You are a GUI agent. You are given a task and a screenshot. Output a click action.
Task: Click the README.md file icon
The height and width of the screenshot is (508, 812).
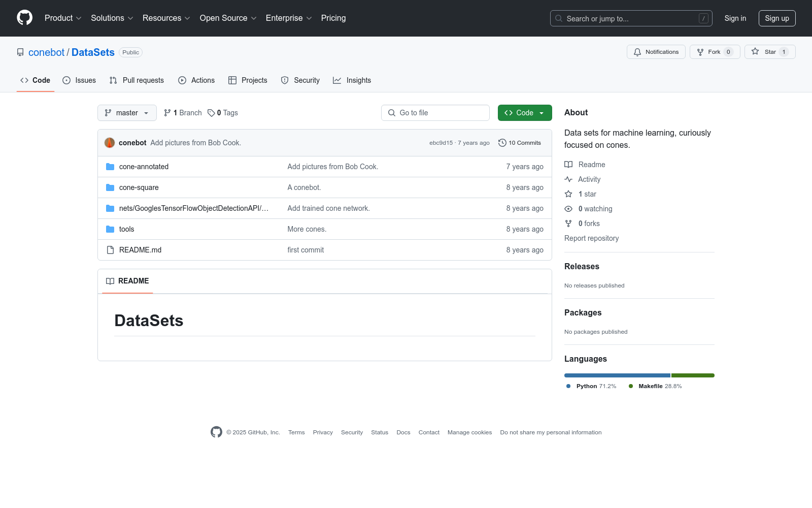110,250
